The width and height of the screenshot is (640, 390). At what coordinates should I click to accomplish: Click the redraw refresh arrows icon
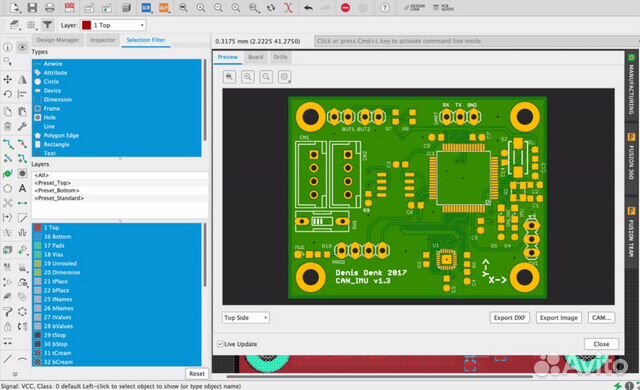271,7
